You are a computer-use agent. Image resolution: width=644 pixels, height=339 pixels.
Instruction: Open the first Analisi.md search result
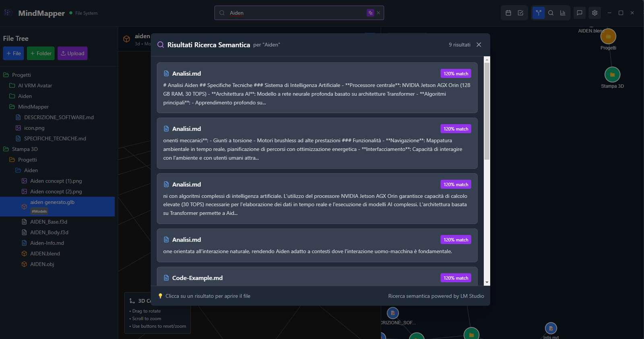coord(317,88)
